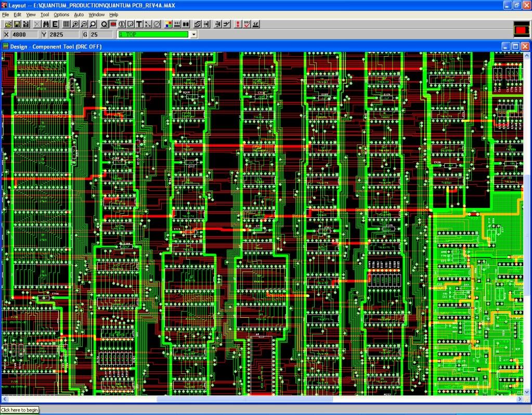This screenshot has width=532, height=415.
Task: Save the design using the Save icon
Action: [16, 24]
